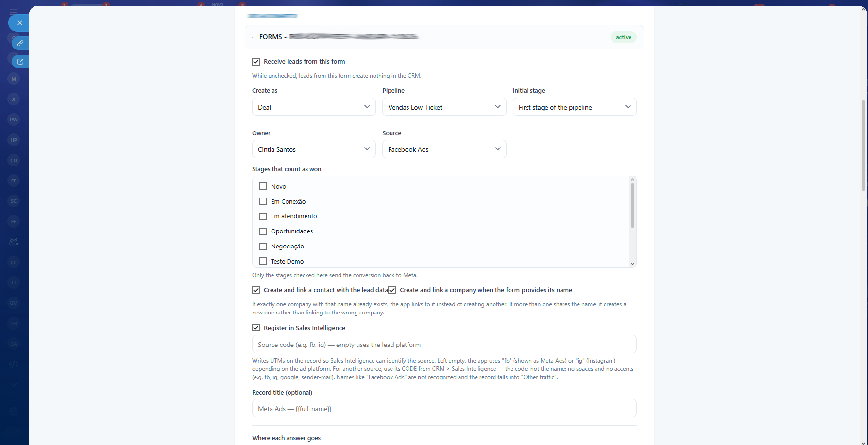Close the side panel with the X button
Image resolution: width=868 pixels, height=445 pixels.
tap(19, 23)
